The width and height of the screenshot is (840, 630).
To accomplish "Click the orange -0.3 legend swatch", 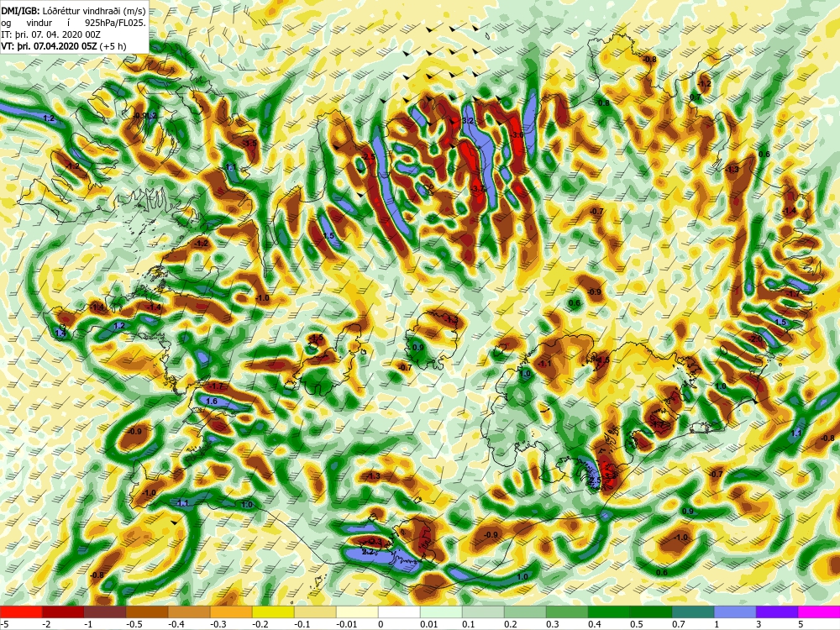I will (x=231, y=612).
